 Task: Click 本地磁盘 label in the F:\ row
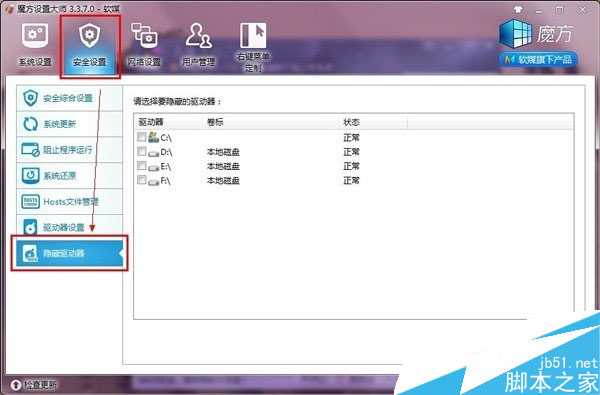point(223,180)
